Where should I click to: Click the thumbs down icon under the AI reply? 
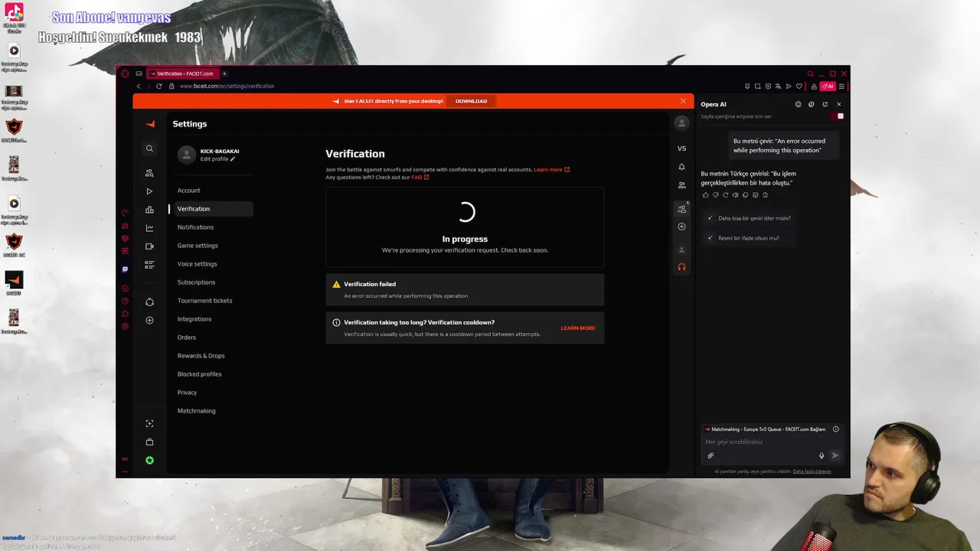[715, 195]
